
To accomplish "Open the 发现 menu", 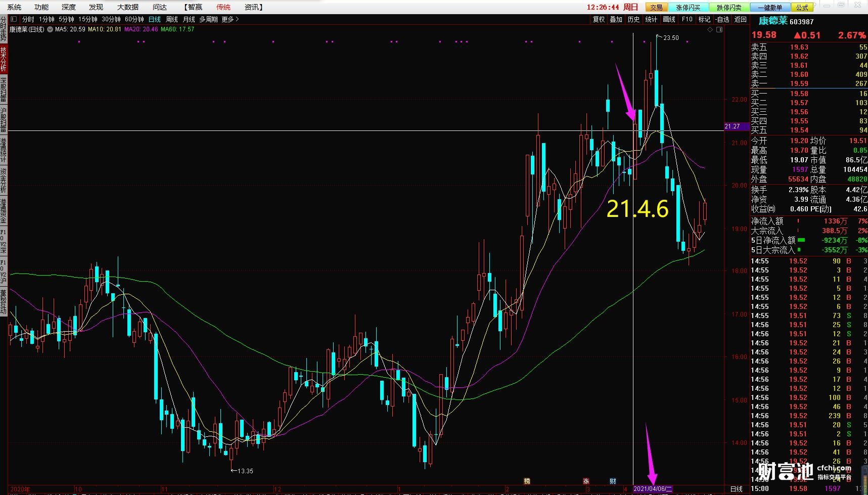I will coord(96,7).
